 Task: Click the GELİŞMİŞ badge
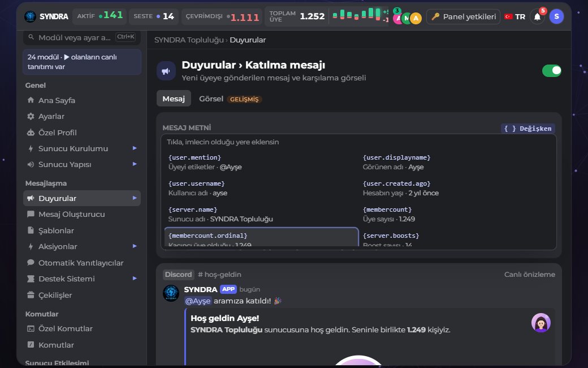point(244,99)
